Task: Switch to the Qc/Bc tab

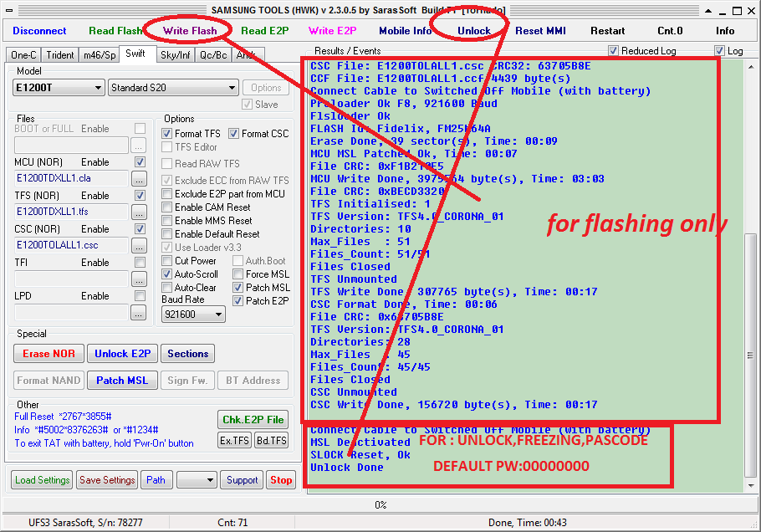Action: 213,55
